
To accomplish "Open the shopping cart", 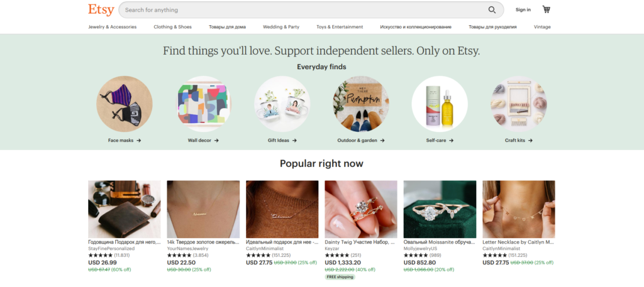I will click(x=546, y=9).
